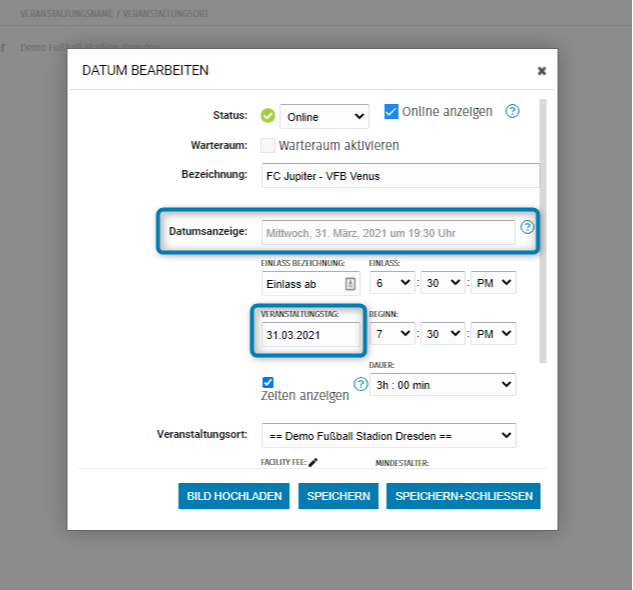This screenshot has width=633, height=590.
Task: Close the Datum bearbeiten dialog
Action: tap(541, 71)
